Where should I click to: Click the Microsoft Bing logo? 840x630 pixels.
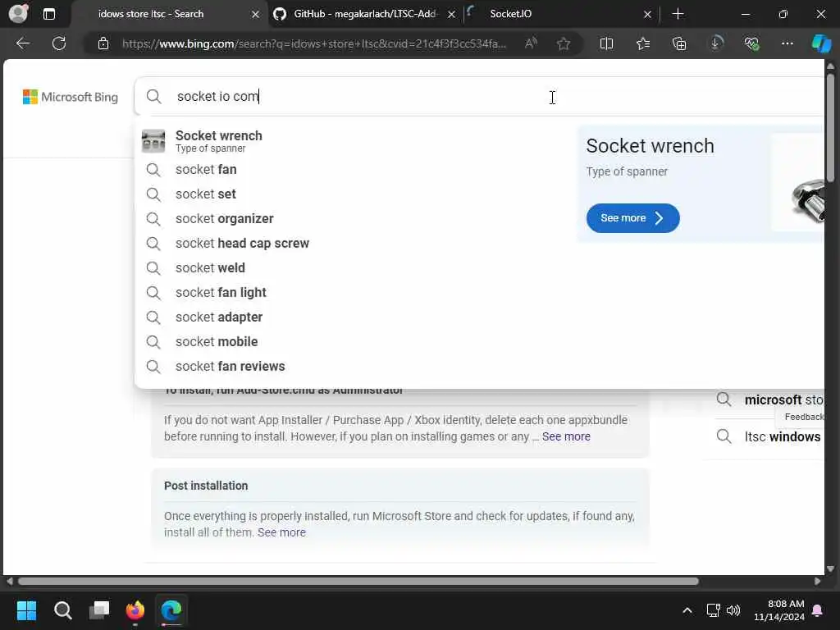(x=71, y=97)
